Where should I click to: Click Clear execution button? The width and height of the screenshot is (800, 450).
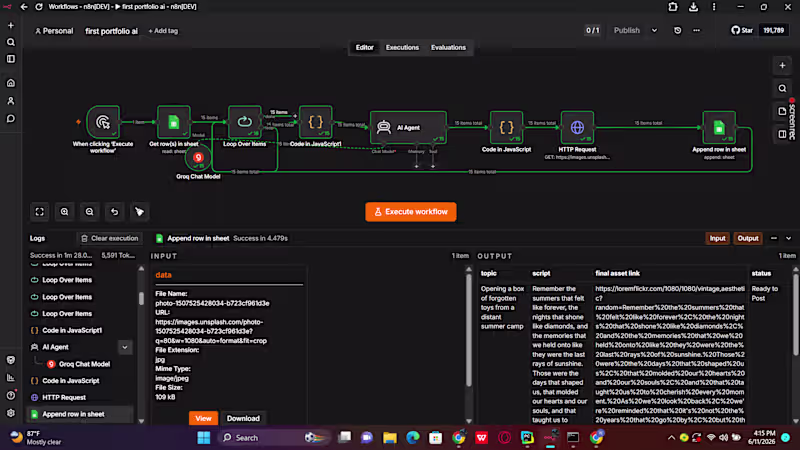click(x=110, y=238)
